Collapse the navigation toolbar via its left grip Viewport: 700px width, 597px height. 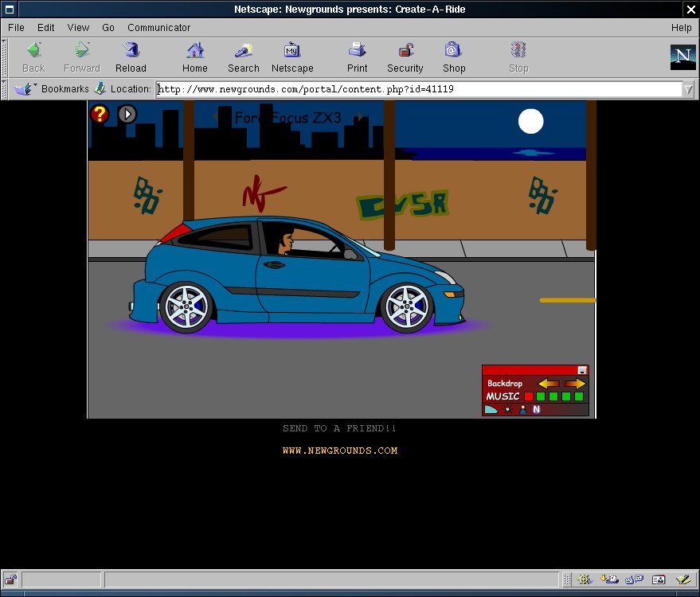point(4,58)
